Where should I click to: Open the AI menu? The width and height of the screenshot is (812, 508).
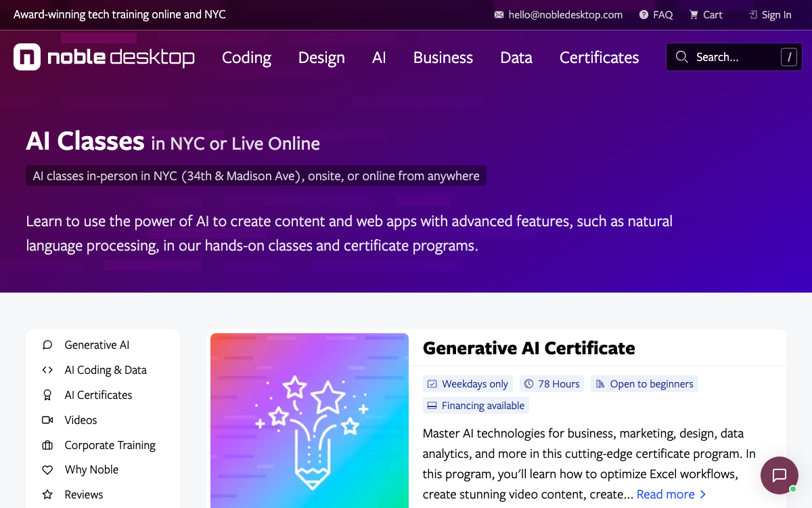pyautogui.click(x=379, y=58)
